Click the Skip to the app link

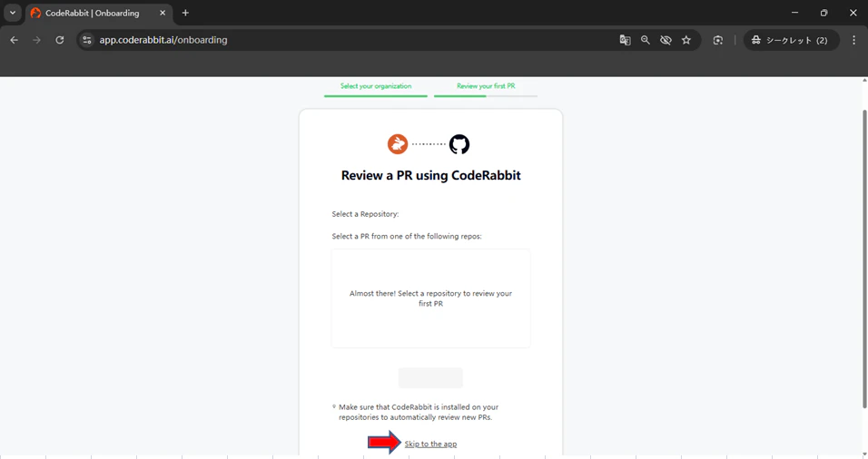tap(430, 444)
